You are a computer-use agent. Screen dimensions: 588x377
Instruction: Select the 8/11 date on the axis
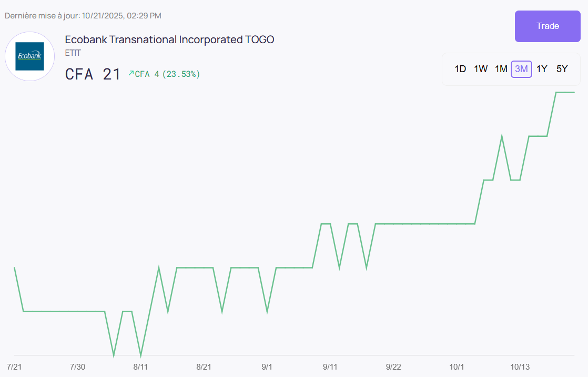coord(140,366)
